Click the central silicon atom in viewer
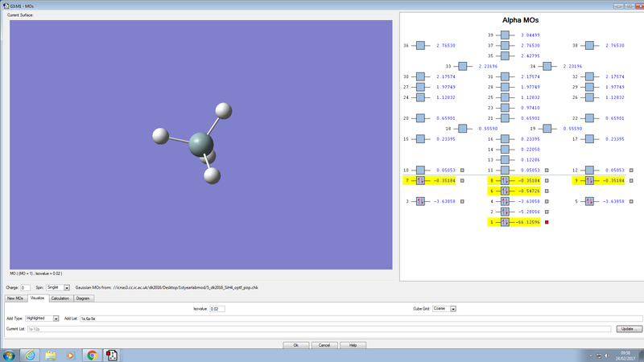The height and width of the screenshot is (362, 644). [200, 144]
